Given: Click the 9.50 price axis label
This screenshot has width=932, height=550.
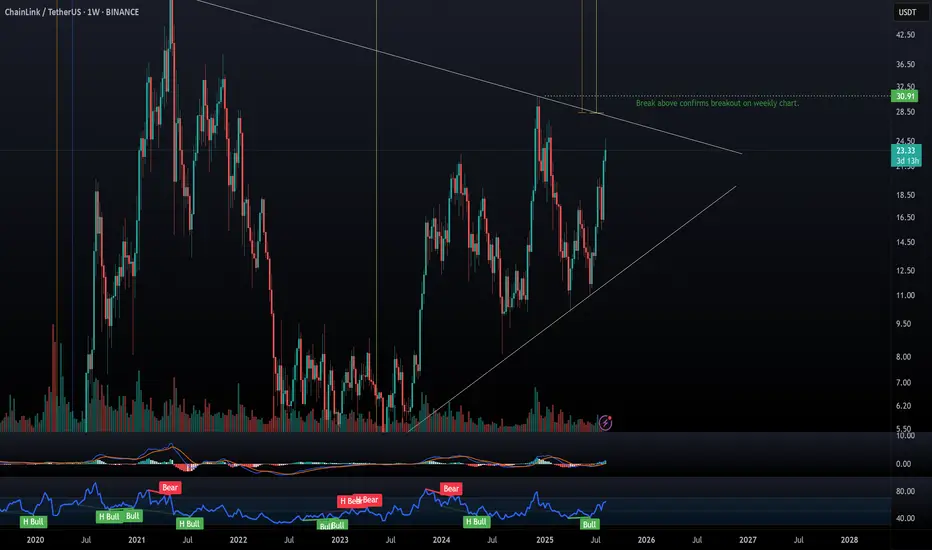Looking at the screenshot, I should (x=903, y=324).
